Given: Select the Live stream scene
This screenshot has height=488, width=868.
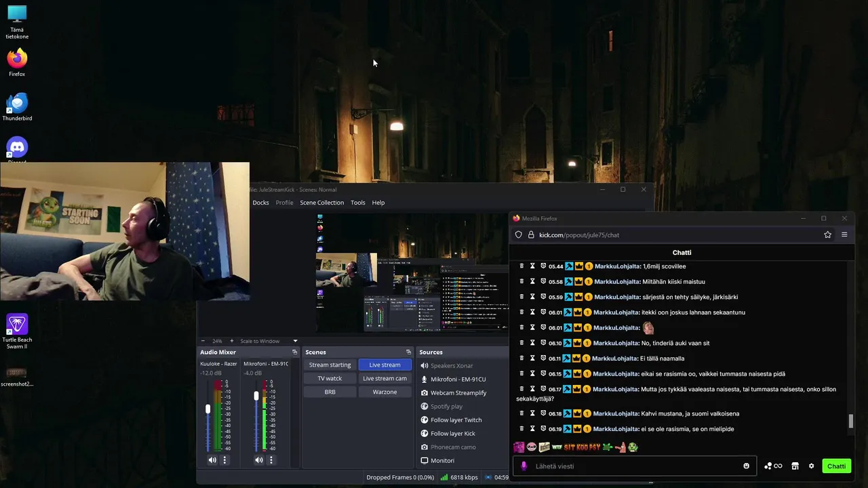Looking at the screenshot, I should pos(384,365).
